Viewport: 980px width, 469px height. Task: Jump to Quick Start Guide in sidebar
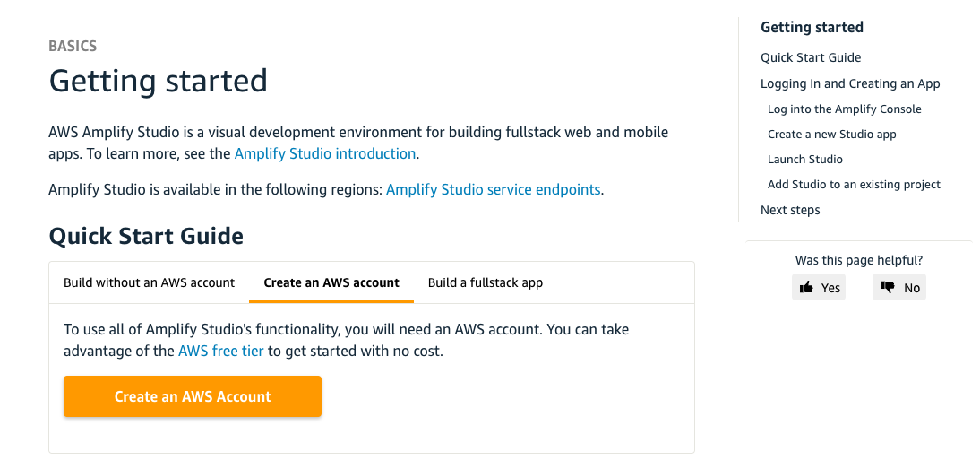pyautogui.click(x=811, y=57)
